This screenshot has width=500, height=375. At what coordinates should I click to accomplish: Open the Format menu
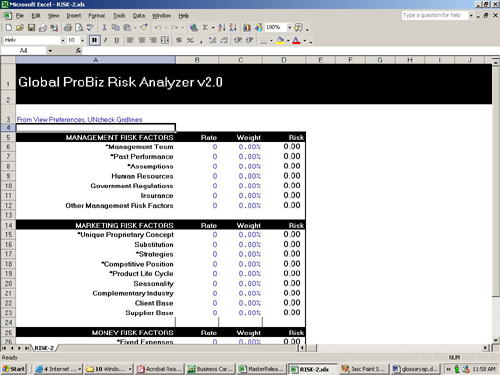click(x=97, y=16)
